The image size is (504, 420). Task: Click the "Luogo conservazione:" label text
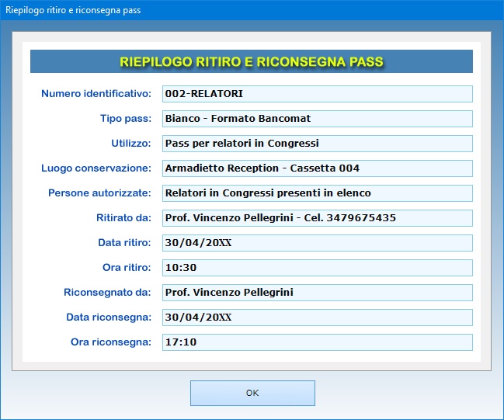tap(96, 168)
